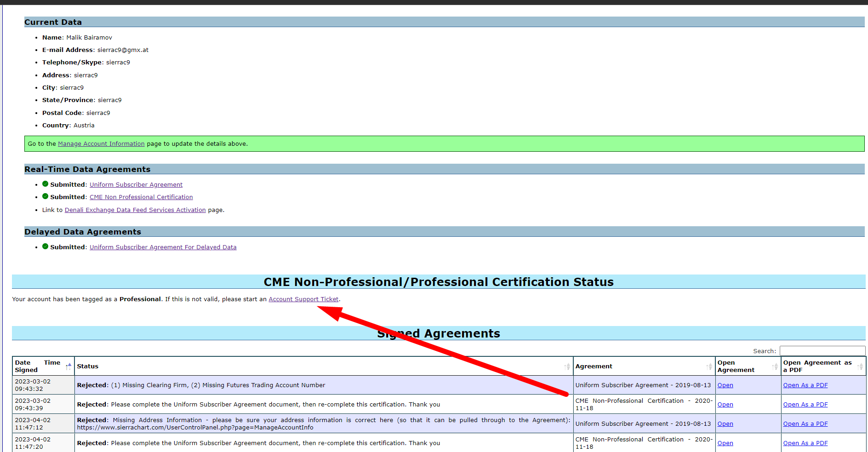Start an Account Support Ticket

[x=303, y=299]
